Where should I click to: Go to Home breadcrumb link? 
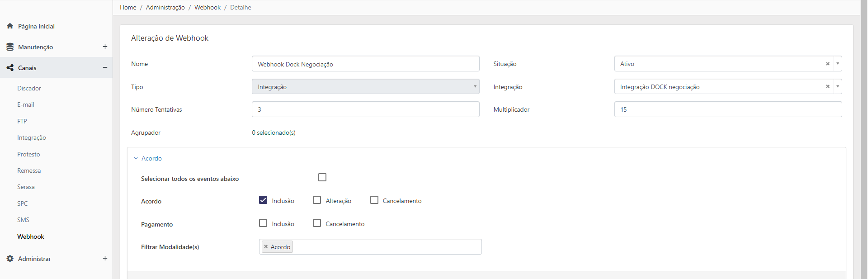[128, 7]
